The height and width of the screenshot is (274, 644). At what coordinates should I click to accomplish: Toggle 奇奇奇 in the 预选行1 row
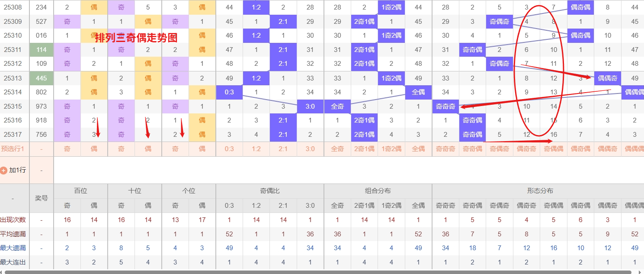pyautogui.click(x=445, y=149)
